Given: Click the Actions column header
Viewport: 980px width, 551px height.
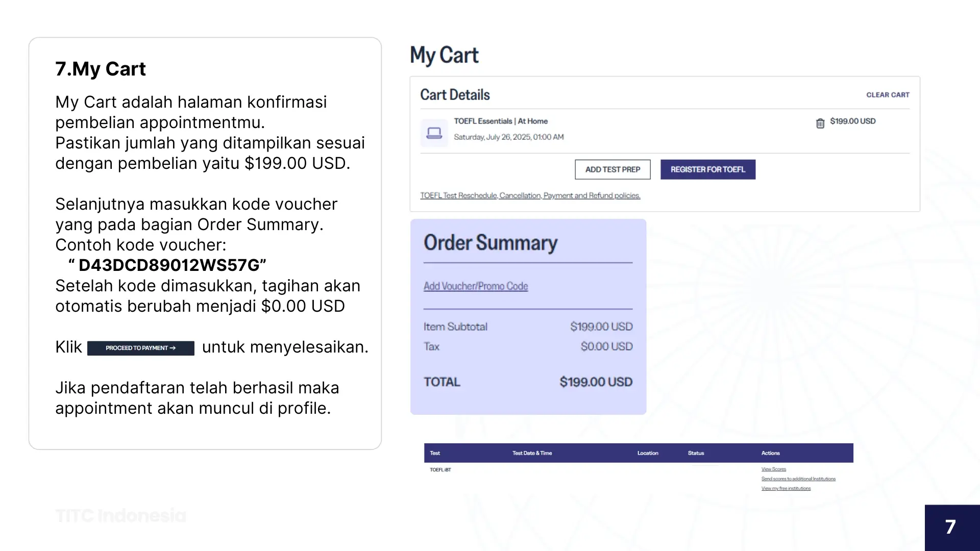Looking at the screenshot, I should pos(770,453).
